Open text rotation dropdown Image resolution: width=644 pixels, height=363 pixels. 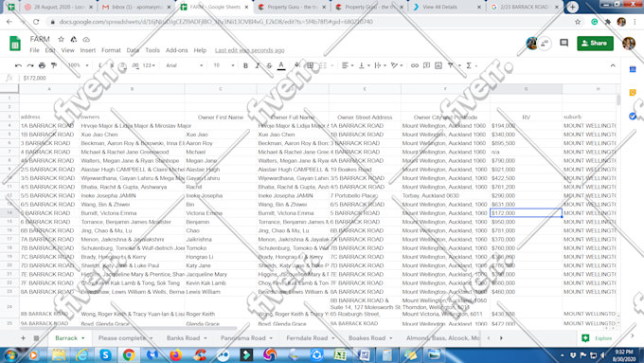pos(397,65)
